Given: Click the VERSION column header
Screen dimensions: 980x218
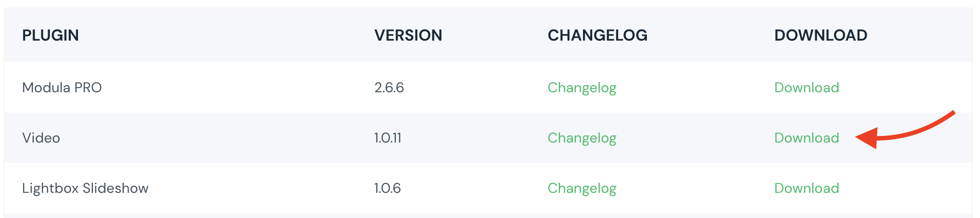Looking at the screenshot, I should pyautogui.click(x=408, y=35).
